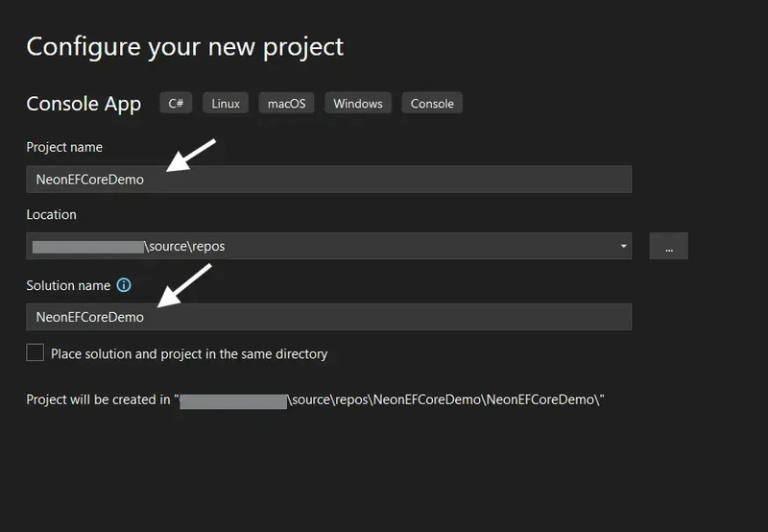Click the 'Project will be created in' path text

coord(316,399)
